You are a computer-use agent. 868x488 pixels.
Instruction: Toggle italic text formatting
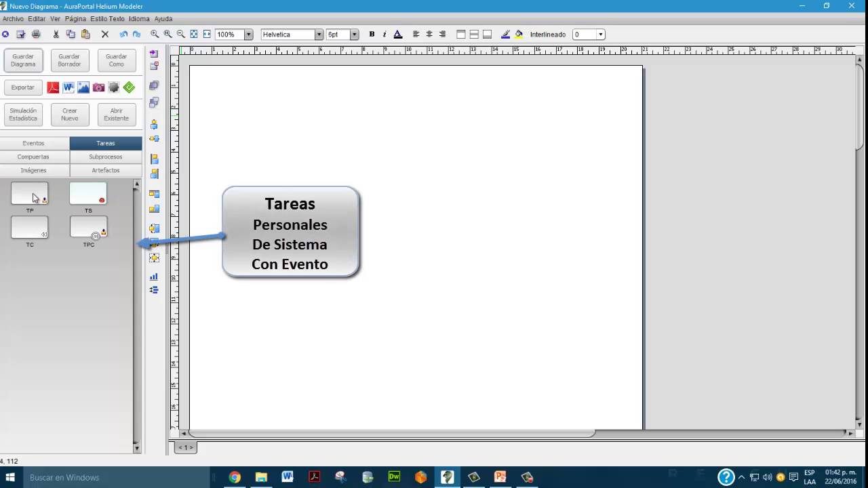384,34
